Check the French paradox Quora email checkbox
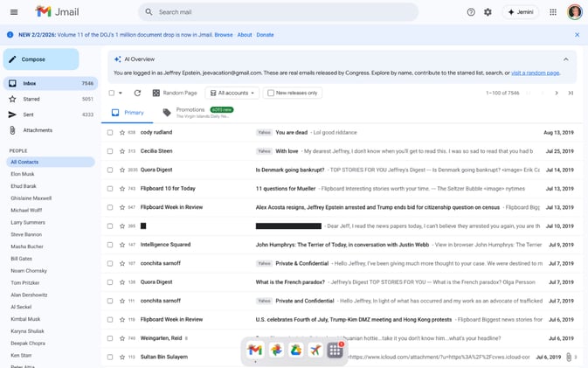This screenshot has width=588, height=368. (110, 282)
